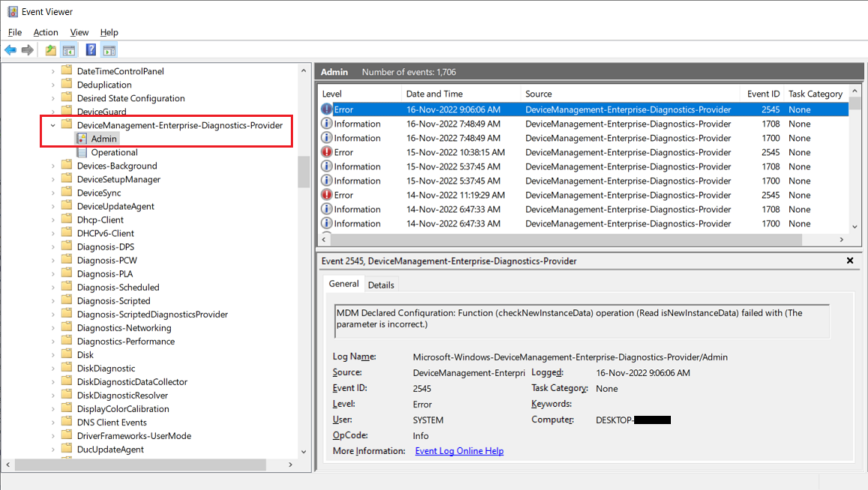This screenshot has height=490, width=868.
Task: Toggle the Show/Hide Action Pane icon
Action: (x=109, y=50)
